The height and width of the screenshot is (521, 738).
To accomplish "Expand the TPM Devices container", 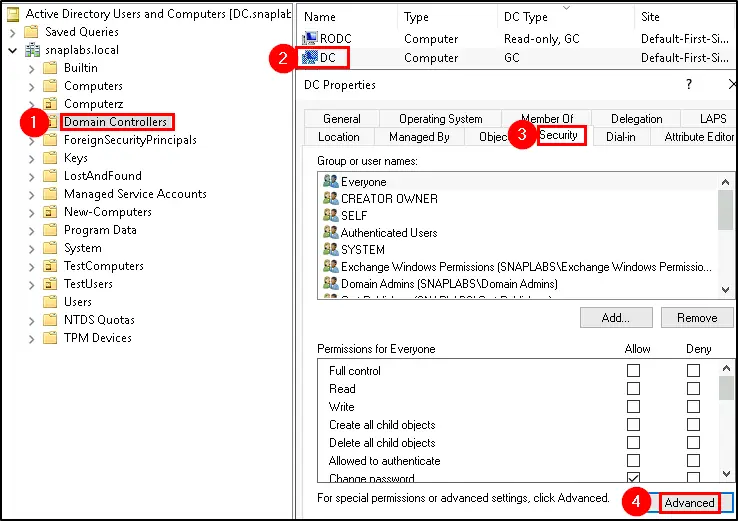I will [32, 339].
